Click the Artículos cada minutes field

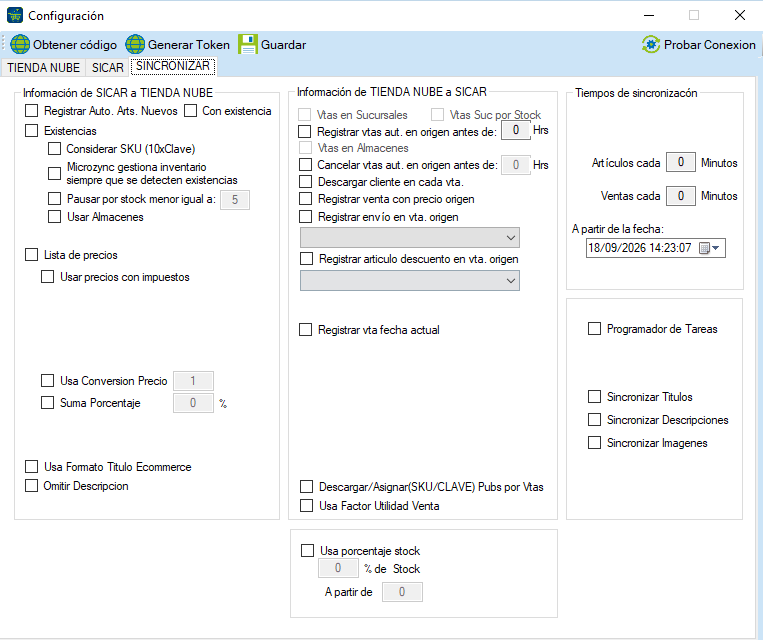click(x=680, y=162)
